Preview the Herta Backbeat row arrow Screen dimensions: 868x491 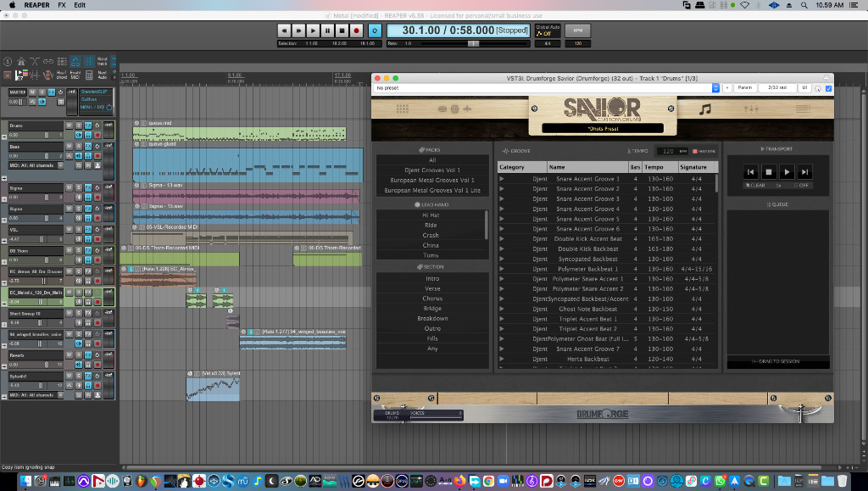click(502, 359)
